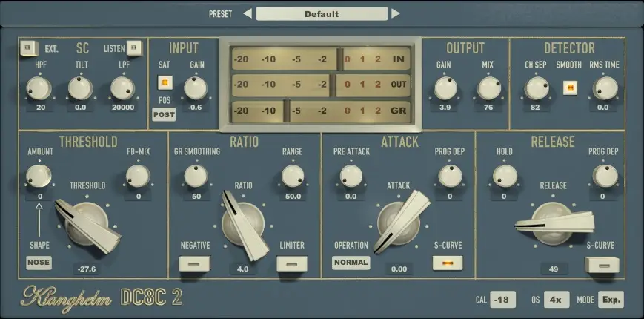Click the threshold value -27.6
Viewport: 644px width, 319px height.
[x=87, y=270]
